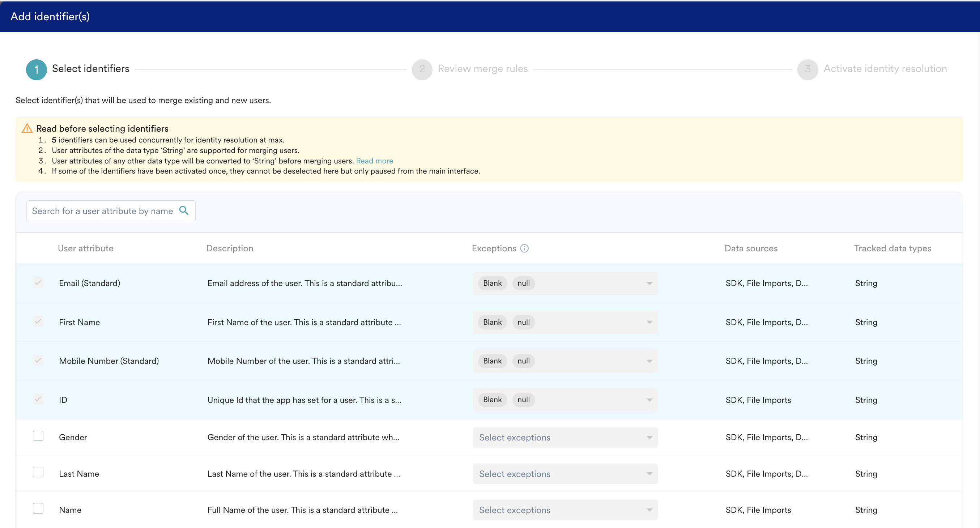Open Gender row Select exceptions dropdown
The height and width of the screenshot is (528, 980).
(x=564, y=437)
